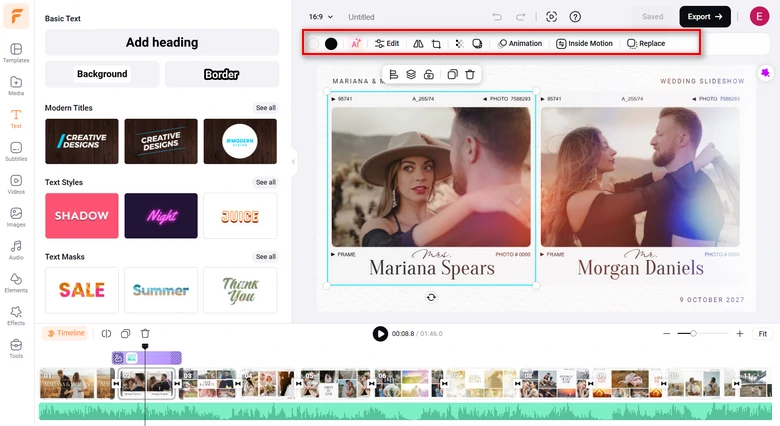The height and width of the screenshot is (426, 780).
Task: Open the 16:9 aspect ratio dropdown
Action: pos(321,17)
